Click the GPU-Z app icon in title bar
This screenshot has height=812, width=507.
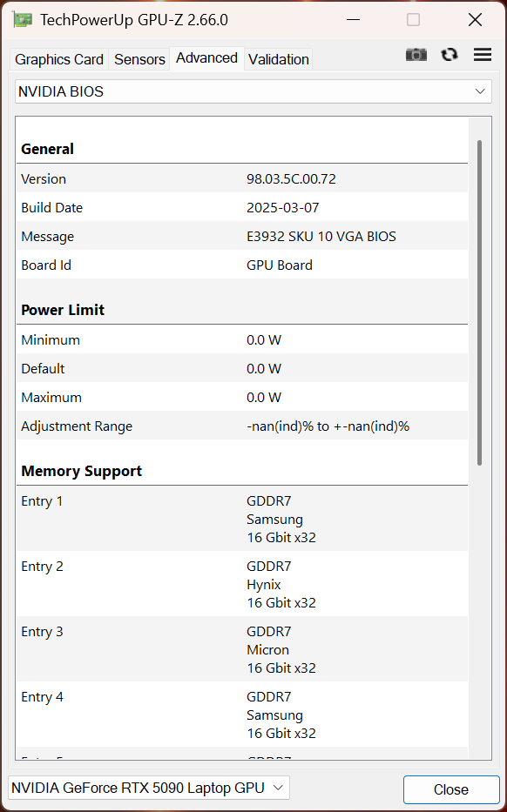[24, 20]
